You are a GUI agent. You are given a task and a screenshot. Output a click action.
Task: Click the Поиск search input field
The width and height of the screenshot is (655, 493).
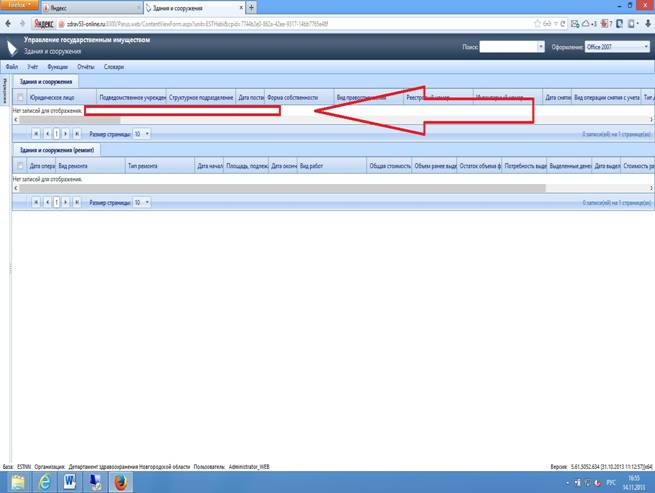pyautogui.click(x=512, y=47)
